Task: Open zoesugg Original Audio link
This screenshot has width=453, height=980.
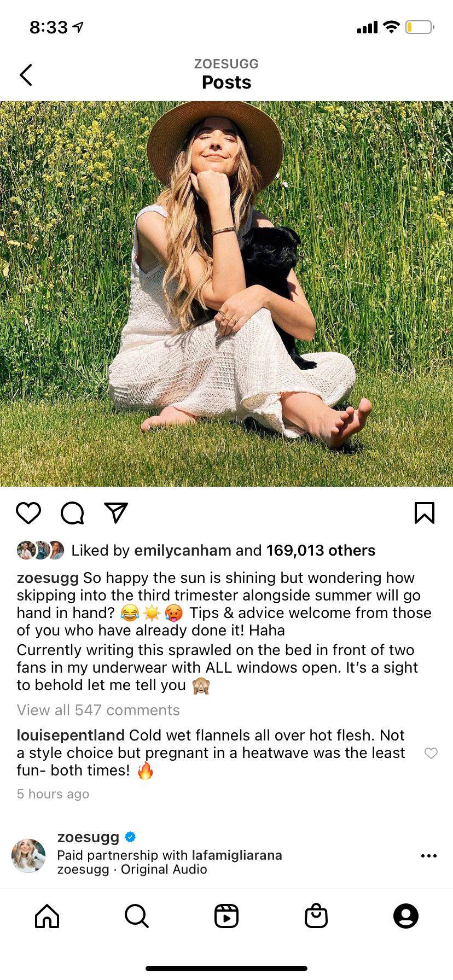Action: coord(132,870)
